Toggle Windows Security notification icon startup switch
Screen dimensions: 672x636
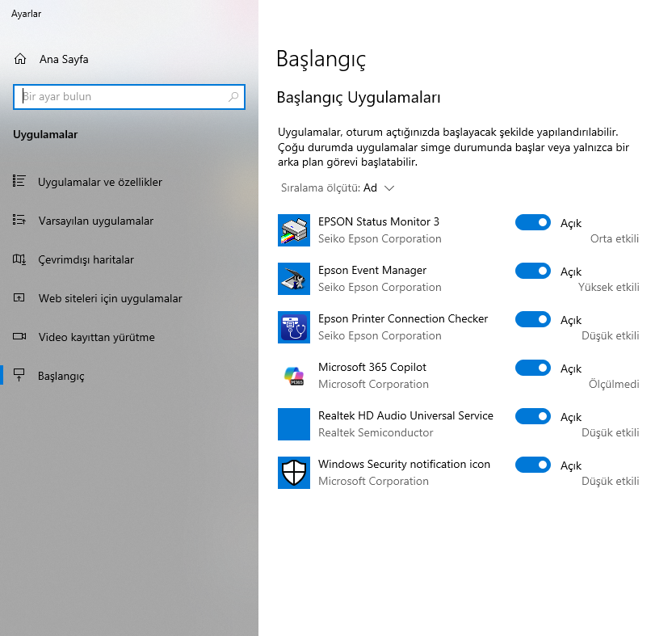[533, 465]
